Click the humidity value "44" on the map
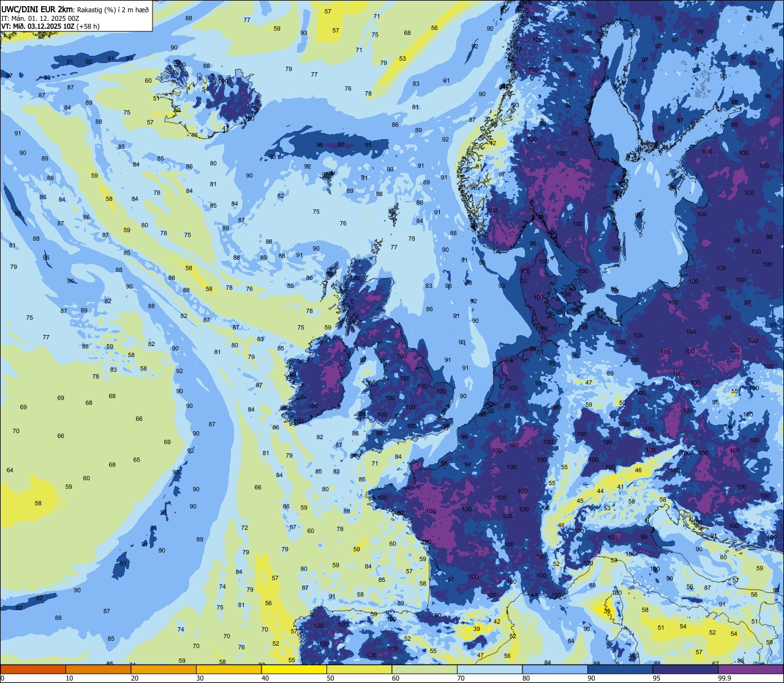The width and height of the screenshot is (784, 683). [600, 491]
